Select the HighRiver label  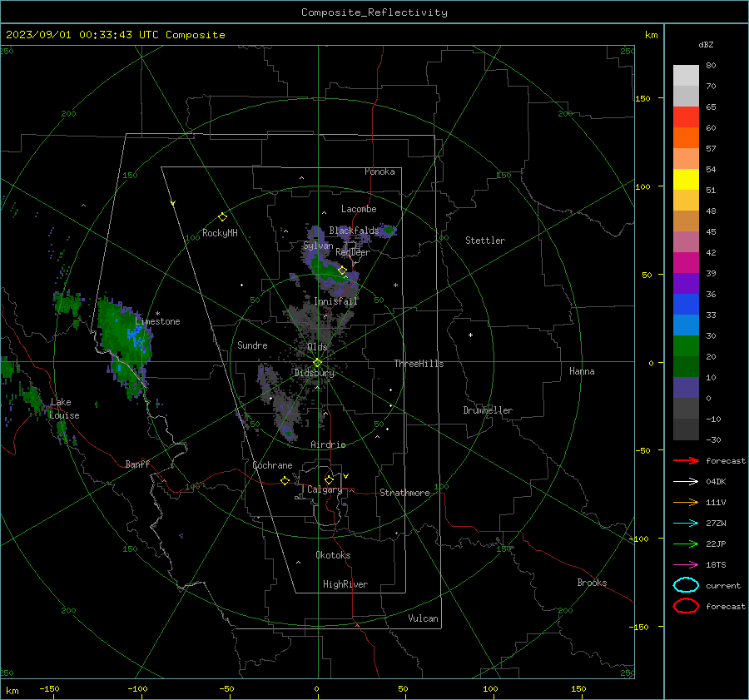point(345,584)
